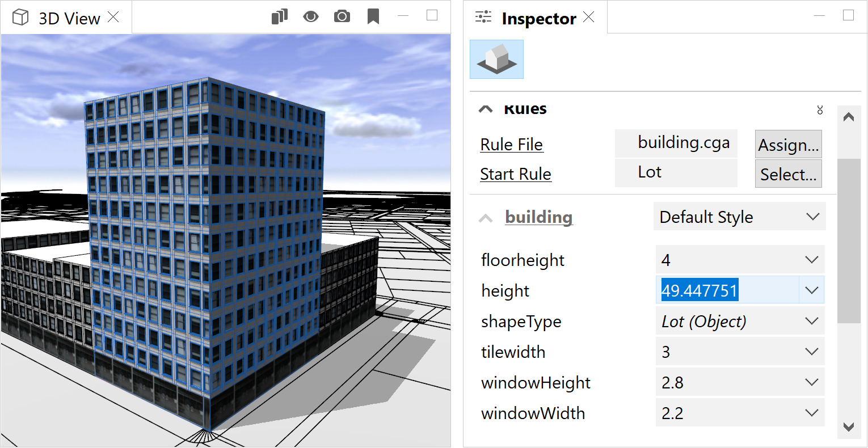Collapse the Rules section
Image resolution: width=868 pixels, height=448 pixels.
coord(486,109)
